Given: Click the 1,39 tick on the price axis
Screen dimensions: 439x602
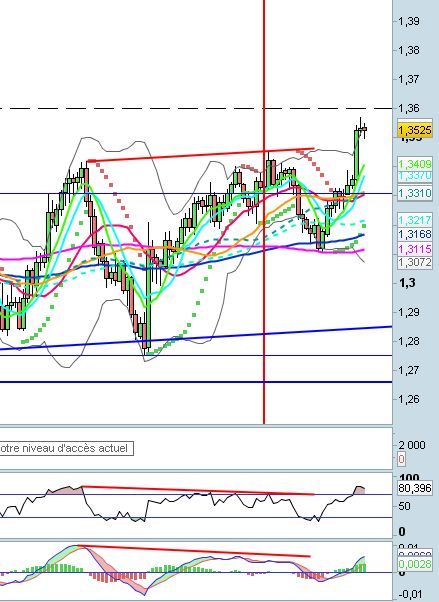Looking at the screenshot, I should pos(409,21).
